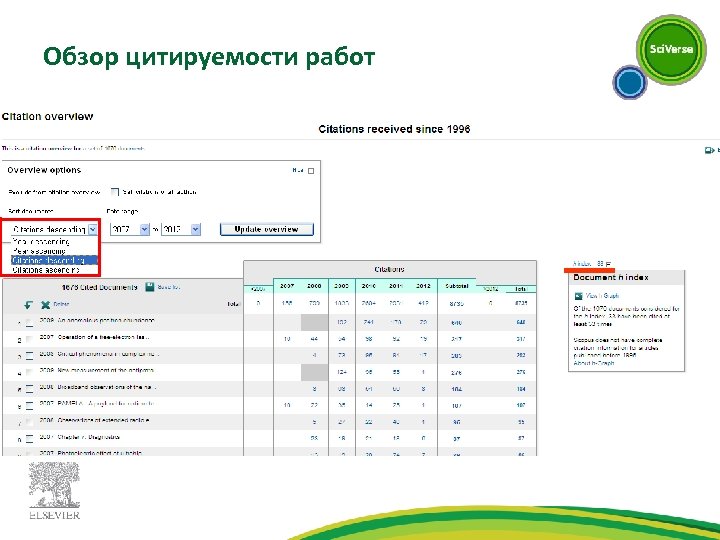Check the box for 2007 Operation of a free-electron laser

tap(29, 339)
